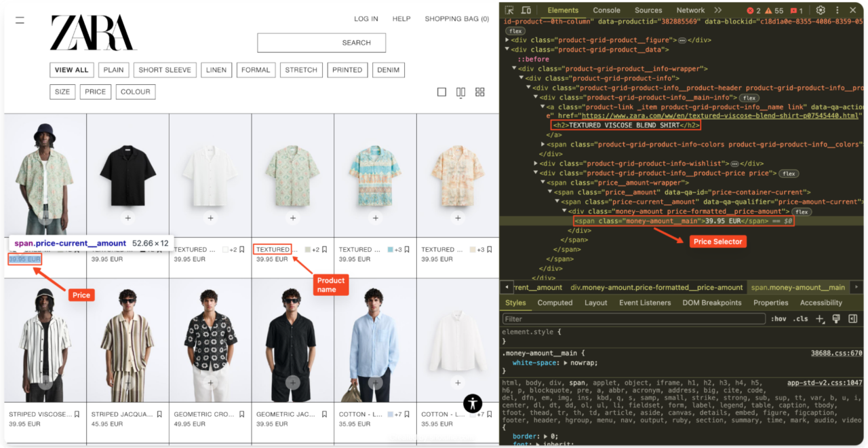This screenshot has height=448, width=868.
Task: Click the Styles Filter input
Action: coord(635,319)
